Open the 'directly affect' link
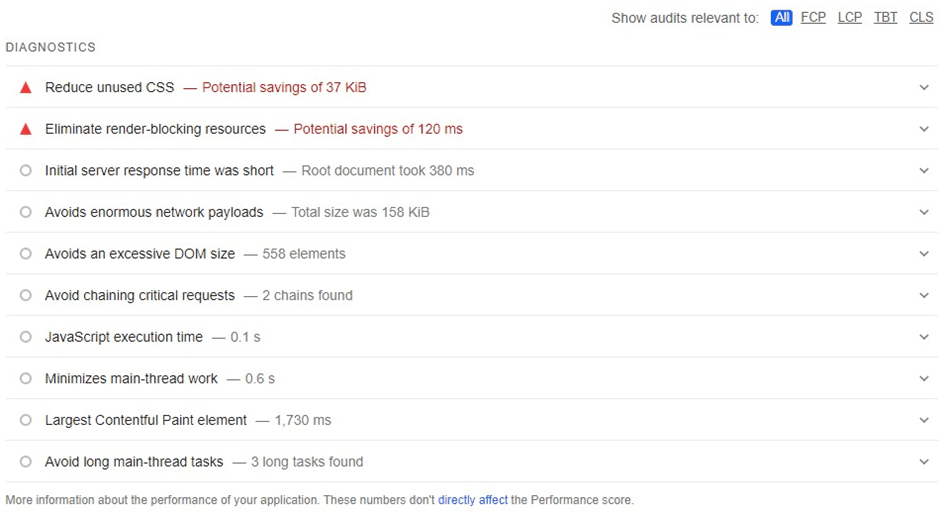Image resolution: width=940 pixels, height=517 pixels. coord(472,500)
